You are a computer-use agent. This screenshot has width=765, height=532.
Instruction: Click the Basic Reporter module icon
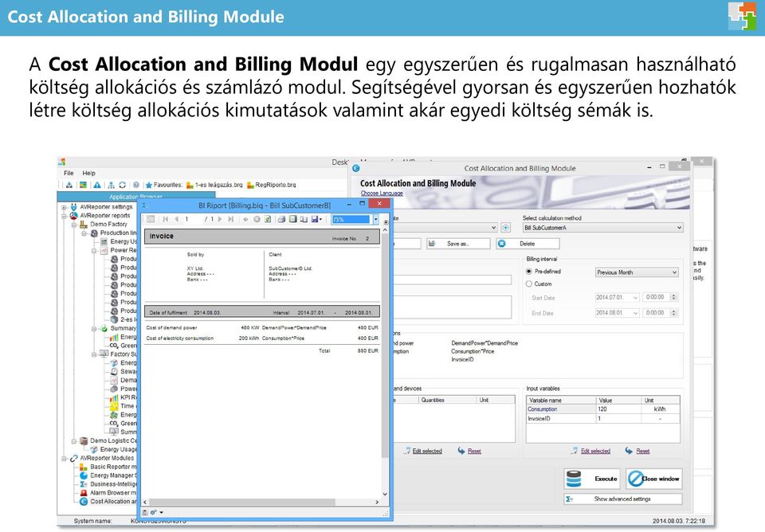[x=84, y=467]
